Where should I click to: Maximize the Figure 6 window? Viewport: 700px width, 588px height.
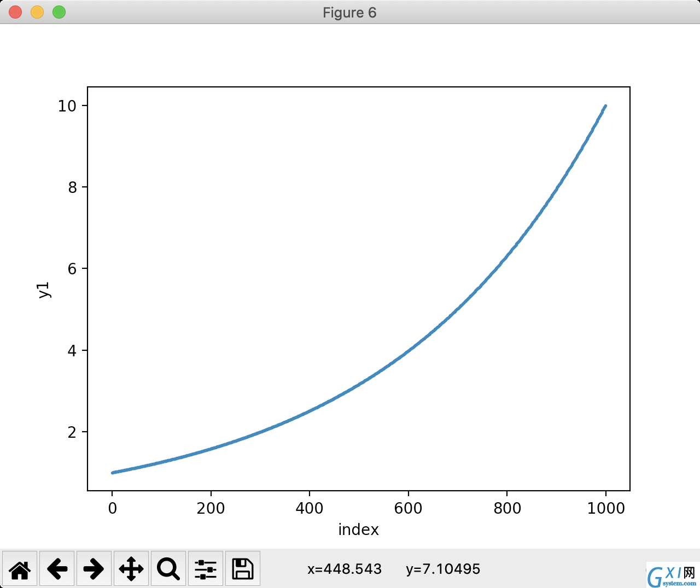click(59, 12)
